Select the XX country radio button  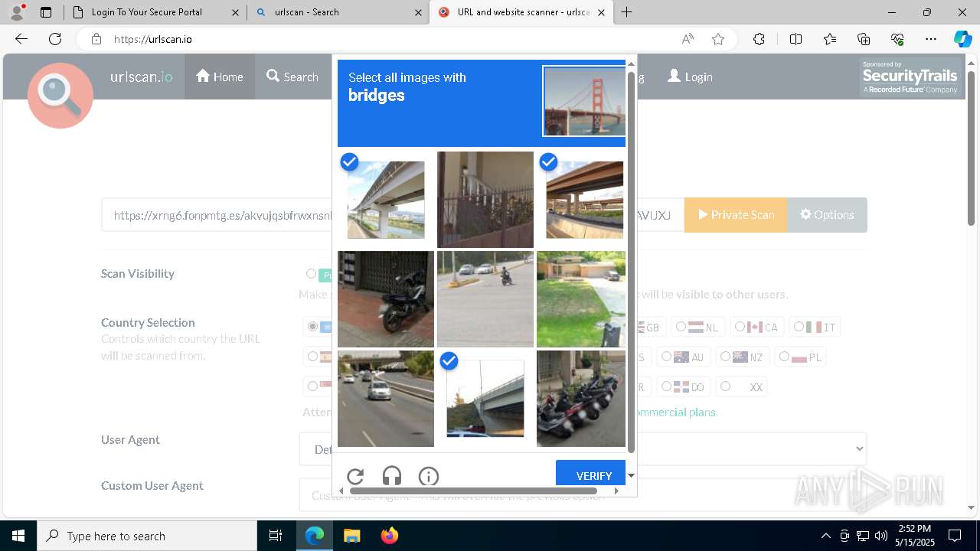click(725, 386)
